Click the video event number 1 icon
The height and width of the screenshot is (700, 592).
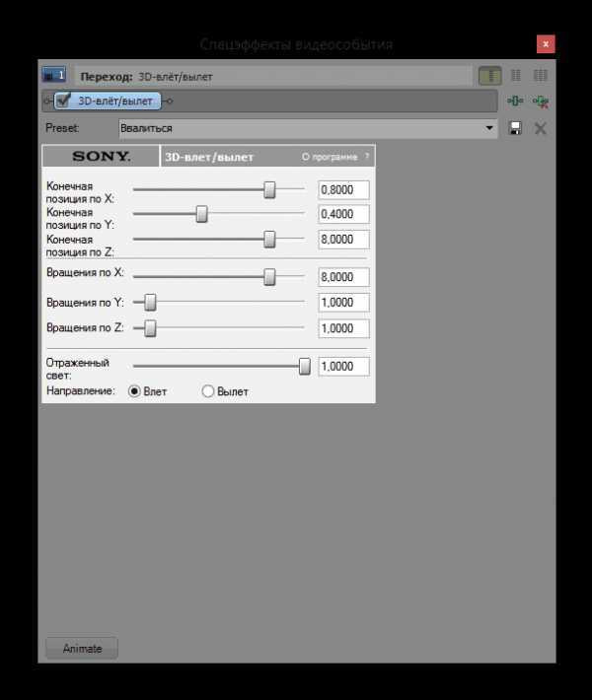point(54,75)
